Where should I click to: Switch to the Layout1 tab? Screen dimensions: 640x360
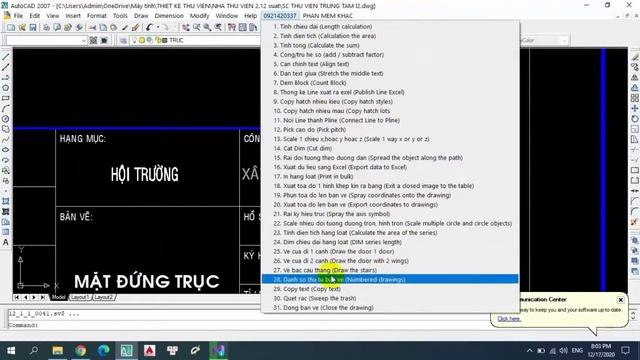click(80, 297)
